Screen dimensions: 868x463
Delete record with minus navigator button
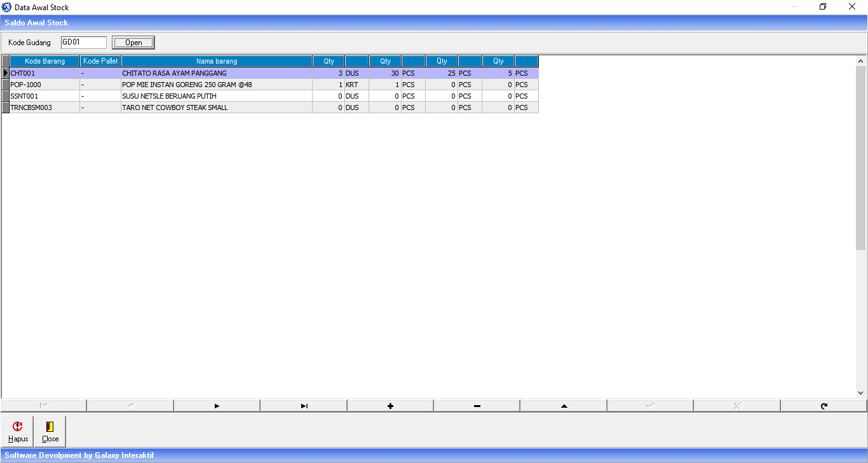coord(477,406)
